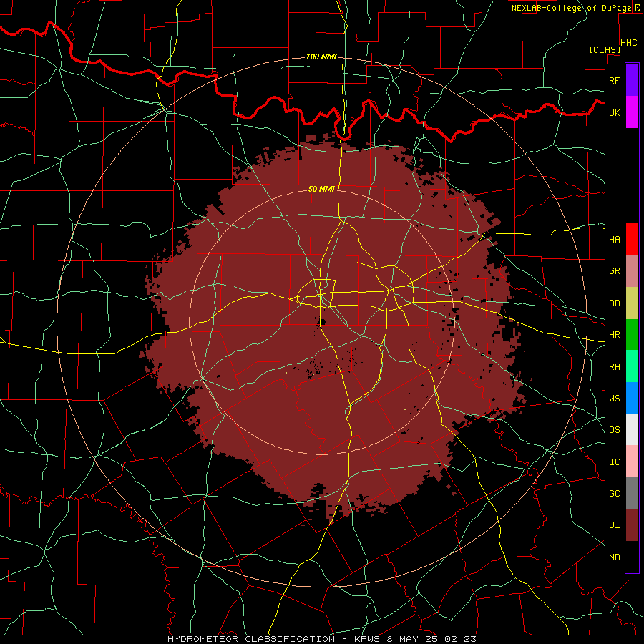Click the maroon BI legend swatch

[632, 525]
